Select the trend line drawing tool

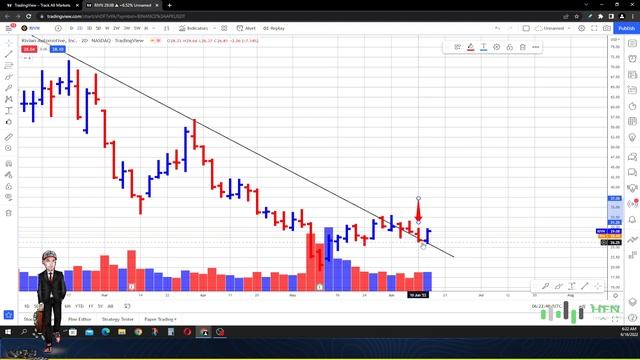pyautogui.click(x=9, y=54)
